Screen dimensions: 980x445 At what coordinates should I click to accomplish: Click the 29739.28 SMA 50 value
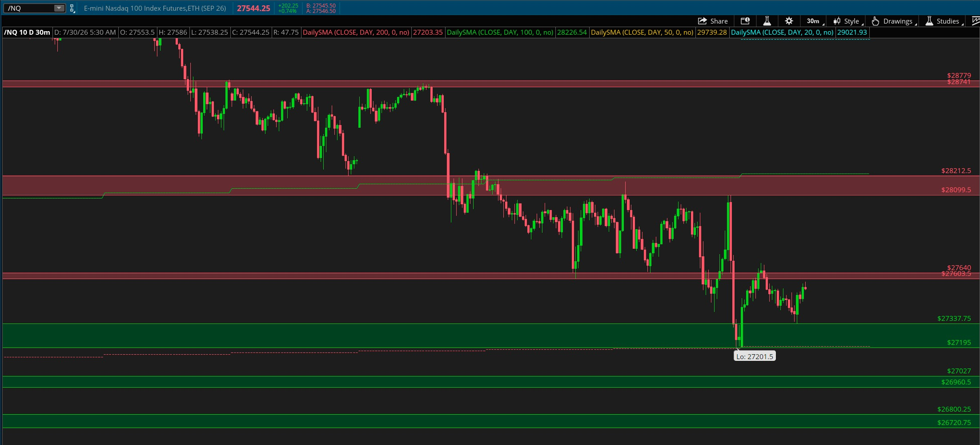[x=712, y=32]
